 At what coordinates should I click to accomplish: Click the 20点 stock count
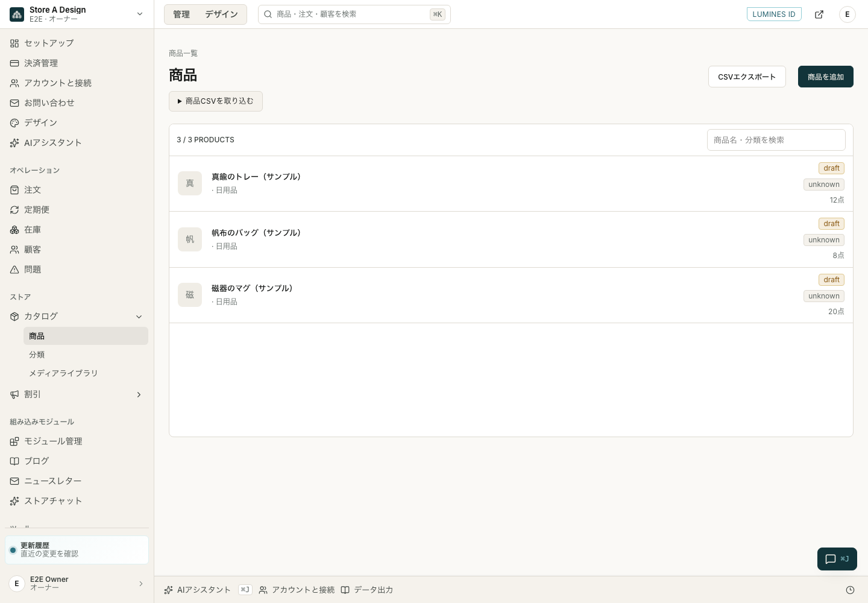coord(836,312)
